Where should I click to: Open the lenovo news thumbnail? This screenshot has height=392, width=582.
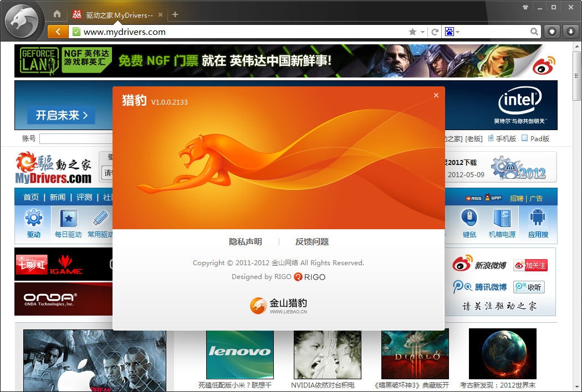[240, 354]
